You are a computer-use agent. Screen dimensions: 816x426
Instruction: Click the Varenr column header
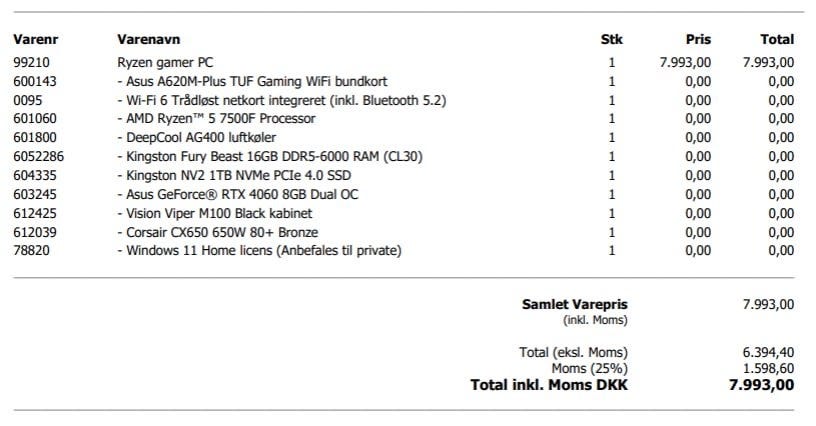pyautogui.click(x=34, y=40)
